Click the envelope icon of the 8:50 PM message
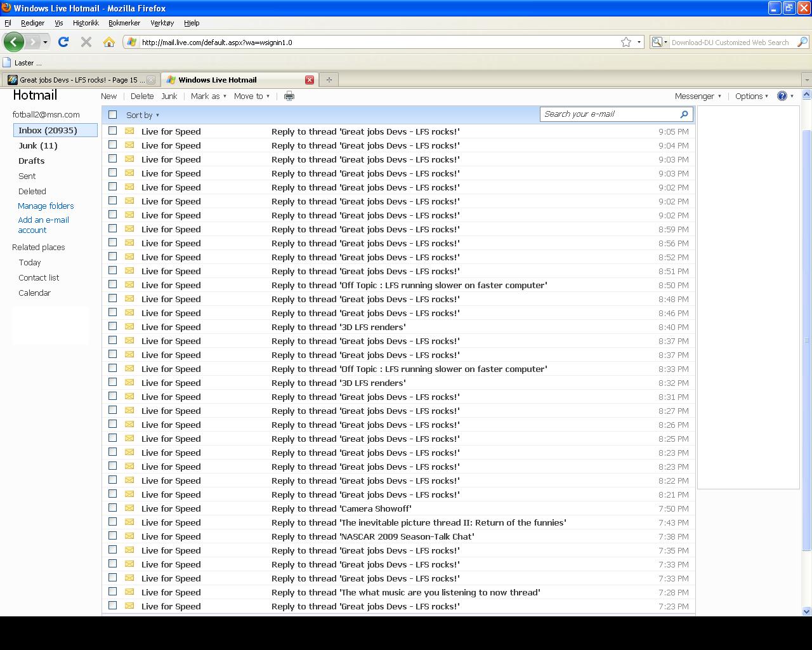Image resolution: width=812 pixels, height=650 pixels. 129,285
